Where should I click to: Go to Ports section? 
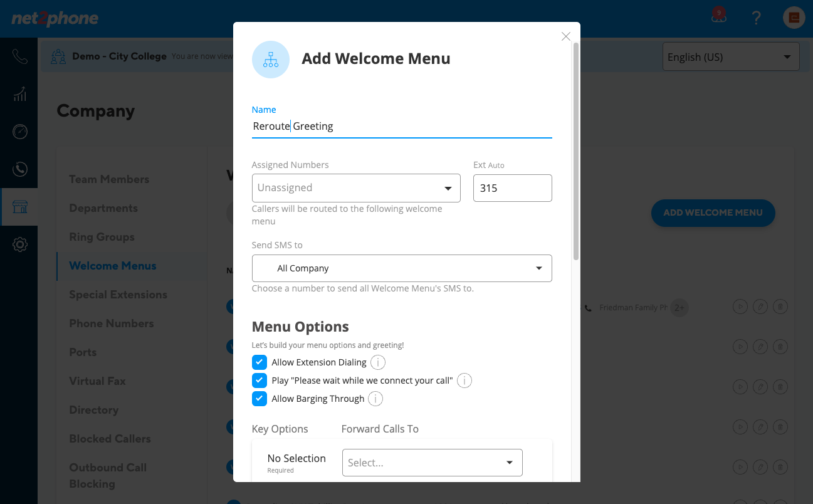pyautogui.click(x=83, y=352)
